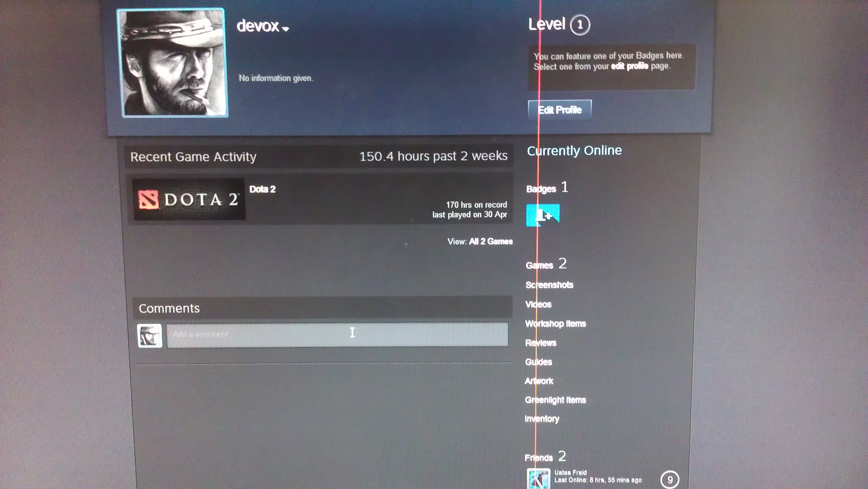Click the Currently Online status text
The image size is (868, 489).
(574, 150)
